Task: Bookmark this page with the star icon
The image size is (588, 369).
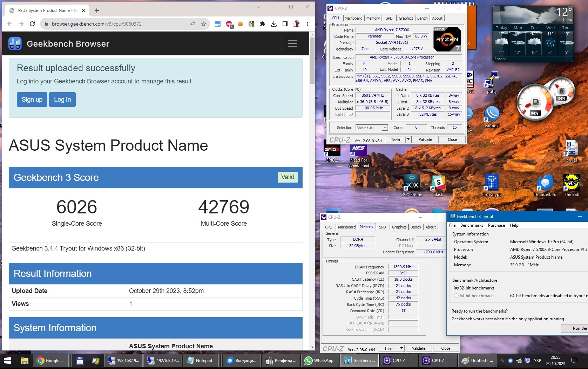Action: point(204,24)
